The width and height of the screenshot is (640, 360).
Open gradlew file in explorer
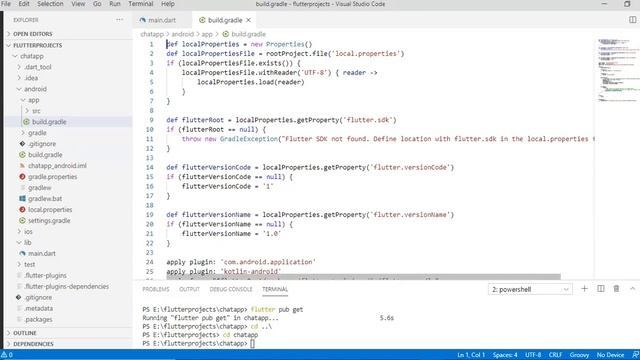point(40,188)
